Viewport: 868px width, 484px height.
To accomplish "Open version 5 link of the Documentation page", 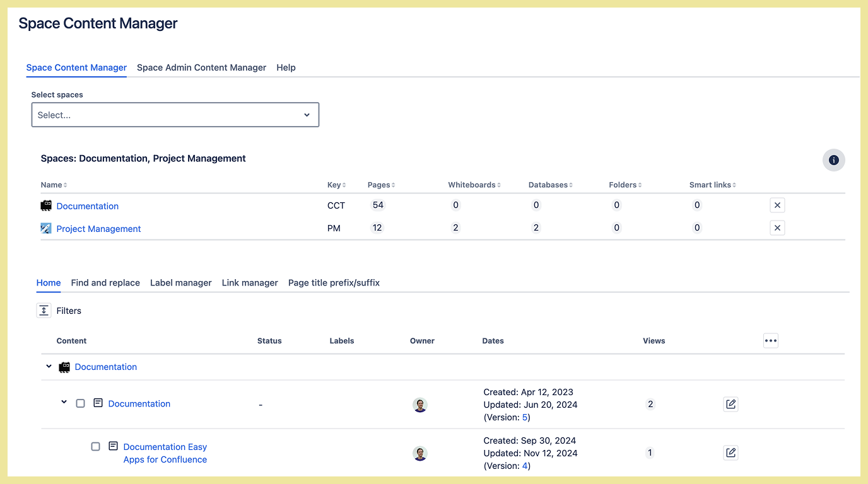I will coord(525,417).
